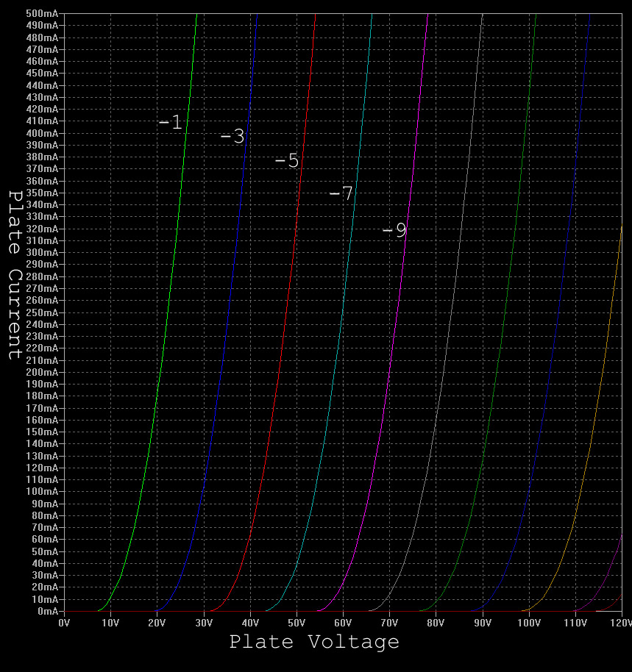Click the 500mA y-axis tick label
The width and height of the screenshot is (632, 672).
click(x=42, y=13)
